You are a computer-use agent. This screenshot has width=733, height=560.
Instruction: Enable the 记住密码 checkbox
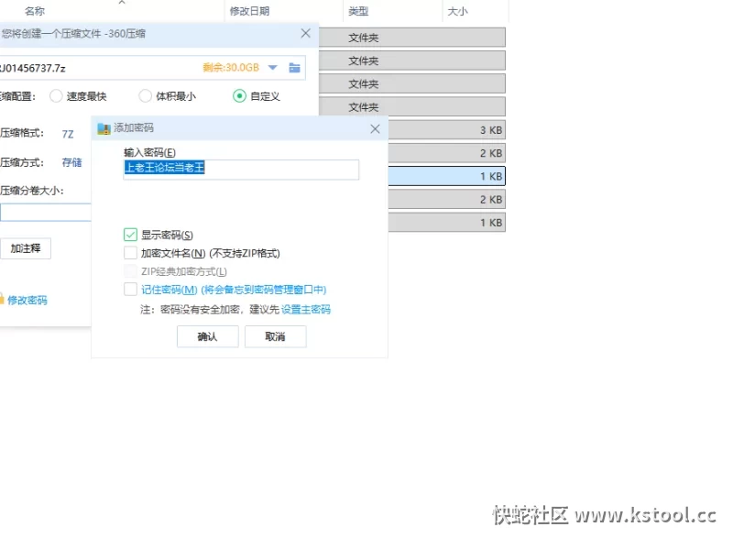coord(130,290)
